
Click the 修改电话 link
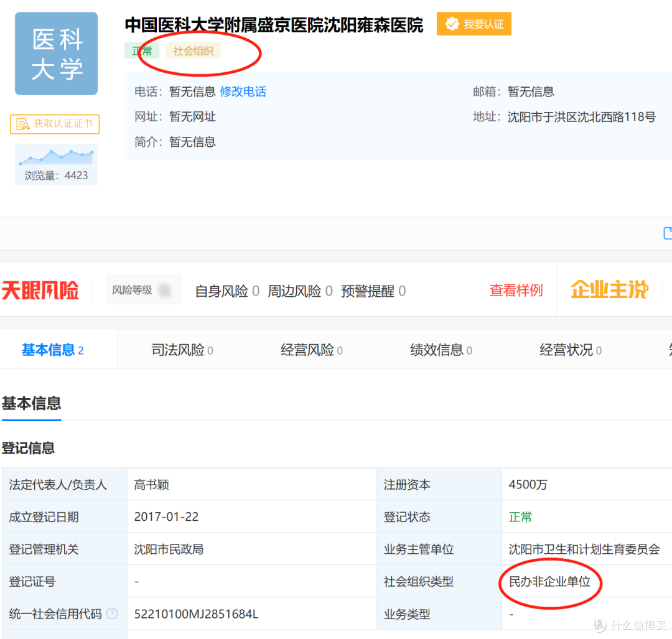point(243,91)
